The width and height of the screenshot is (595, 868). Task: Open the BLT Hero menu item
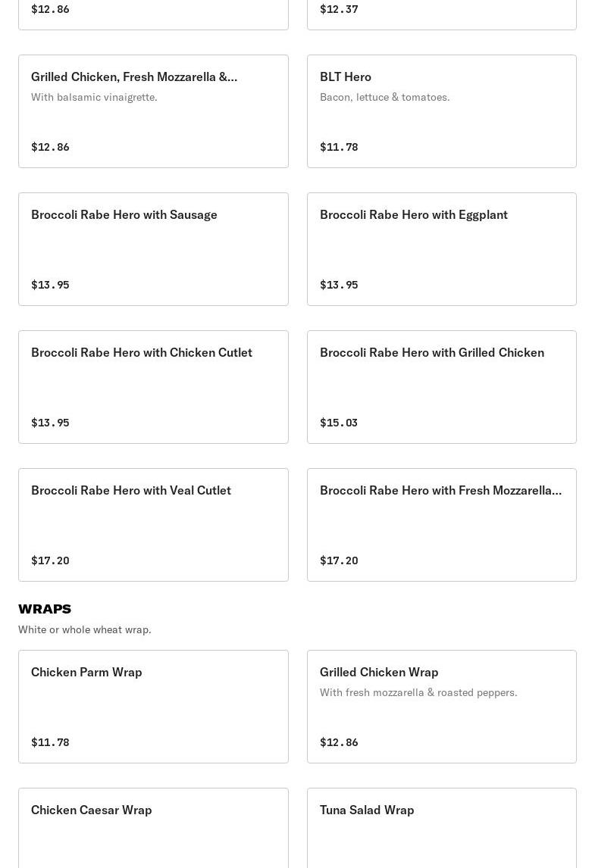click(441, 111)
